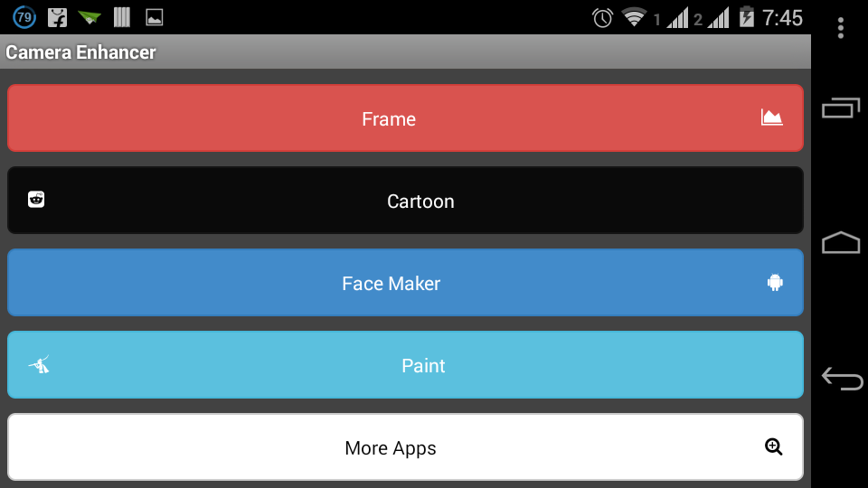
Task: Tap the alarm clock status icon
Action: point(602,17)
